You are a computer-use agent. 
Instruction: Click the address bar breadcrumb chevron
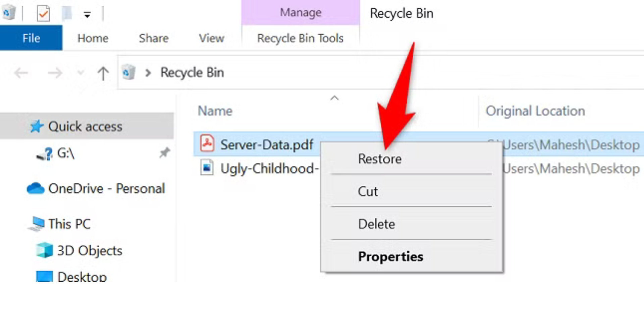[x=148, y=72]
